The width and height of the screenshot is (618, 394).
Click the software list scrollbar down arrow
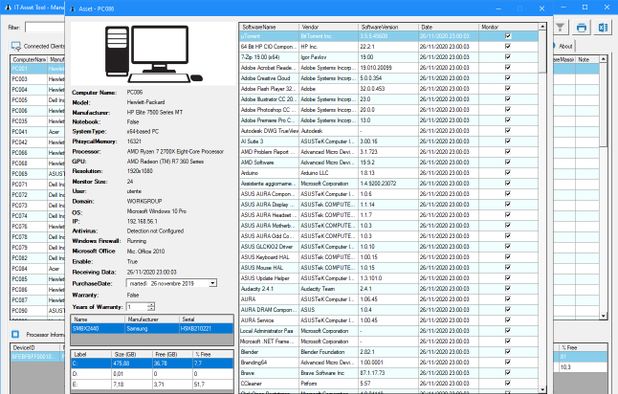pos(543,389)
